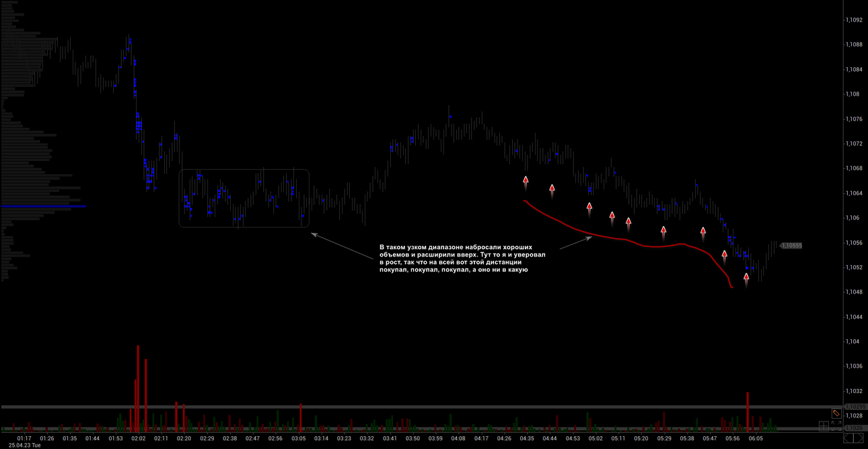The width and height of the screenshot is (868, 449).
Task: Click the 1,1026 level marker on the price axis
Action: [856, 428]
